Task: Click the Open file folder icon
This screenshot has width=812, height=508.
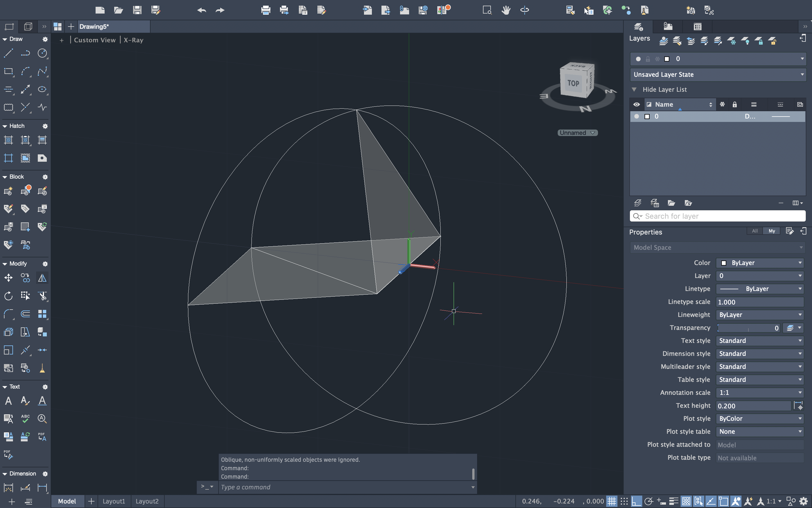Action: 118,10
